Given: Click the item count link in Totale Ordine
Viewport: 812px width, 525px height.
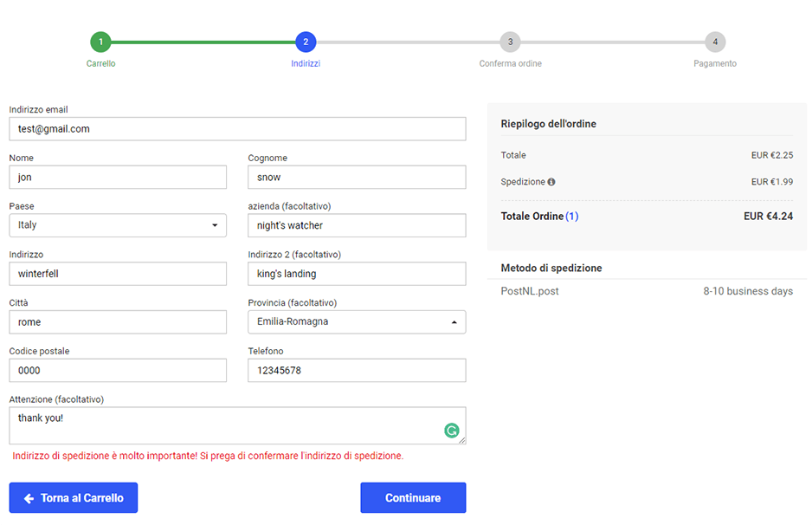Looking at the screenshot, I should point(572,217).
